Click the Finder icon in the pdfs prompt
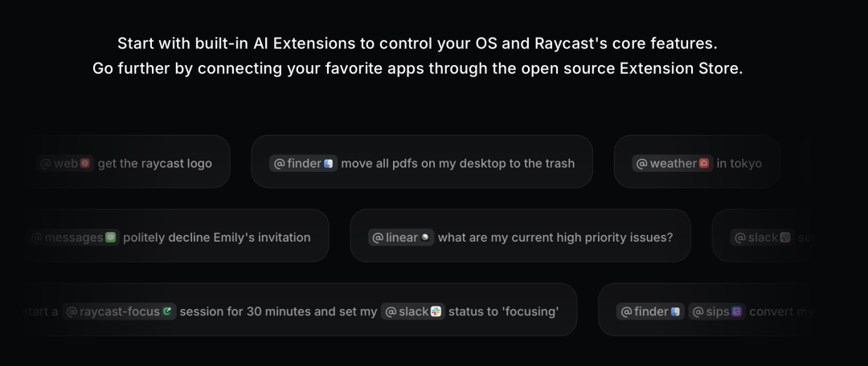The width and height of the screenshot is (868, 366). [328, 163]
